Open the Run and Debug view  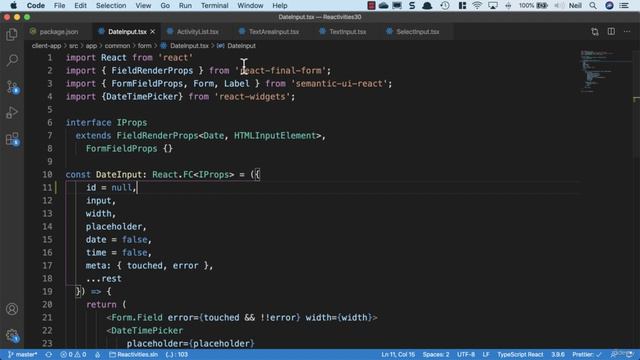coord(12,112)
